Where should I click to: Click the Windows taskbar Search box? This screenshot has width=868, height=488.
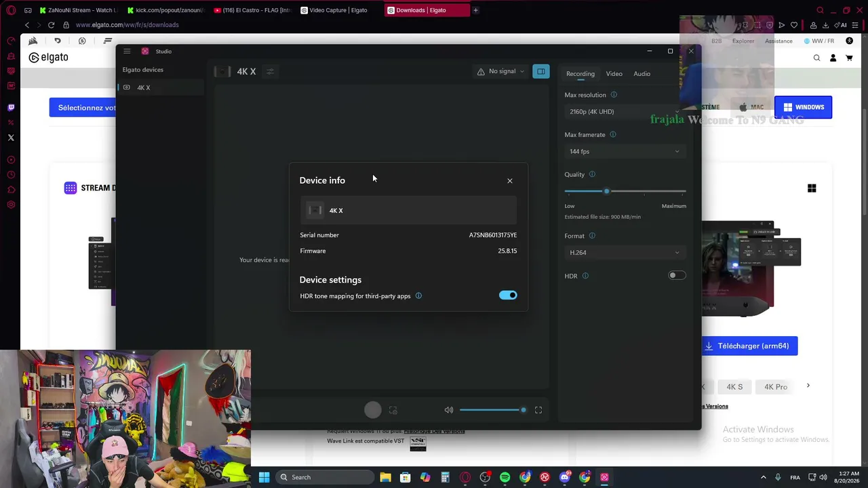[325, 477]
